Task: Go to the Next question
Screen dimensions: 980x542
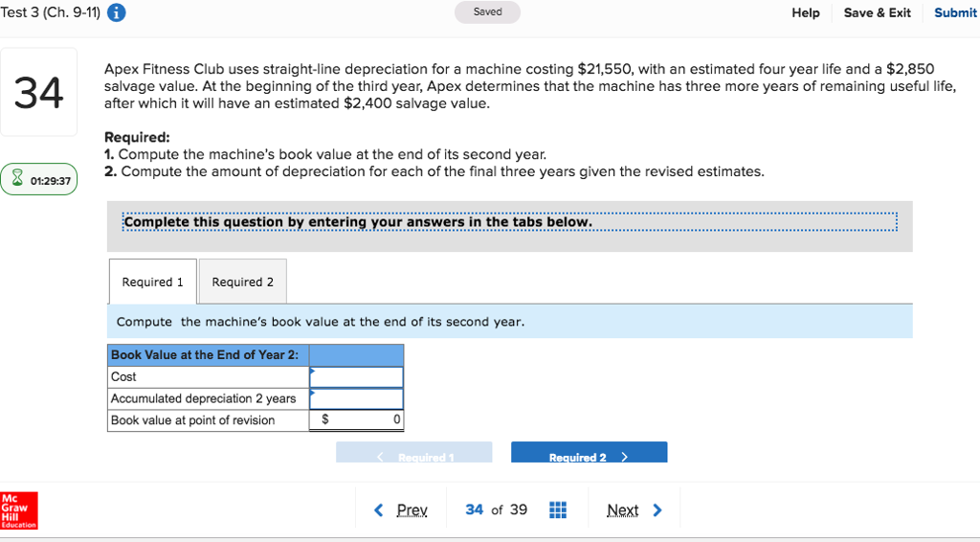Action: [x=622, y=509]
